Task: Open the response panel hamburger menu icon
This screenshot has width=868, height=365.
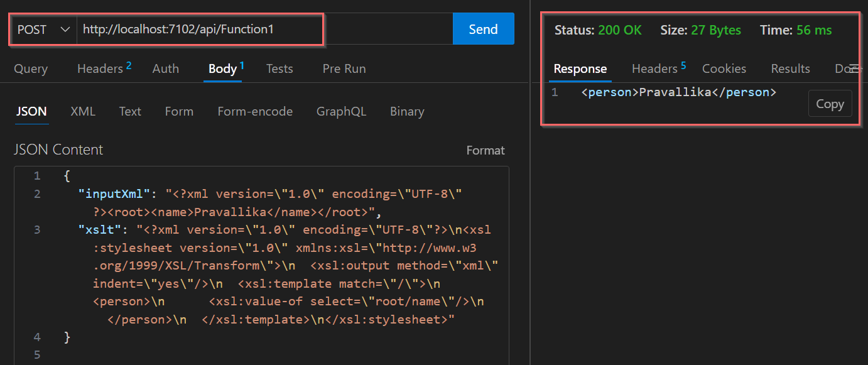Action: pyautogui.click(x=854, y=68)
